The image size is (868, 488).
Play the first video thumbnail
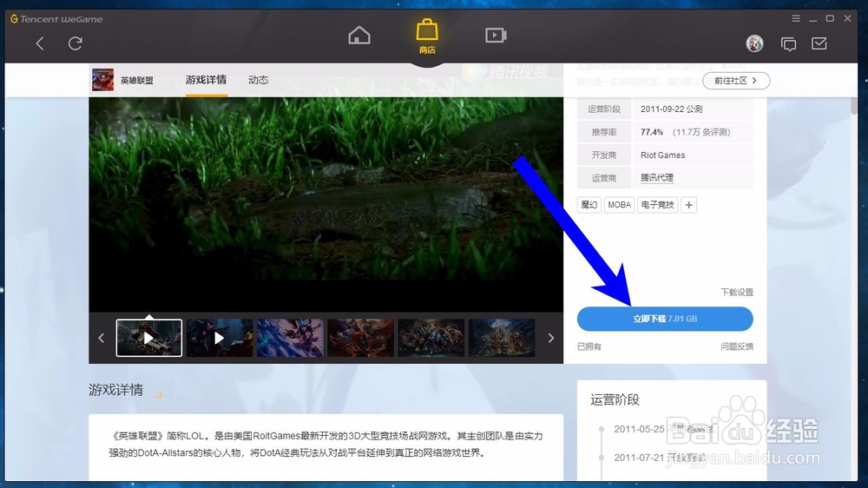pos(149,338)
